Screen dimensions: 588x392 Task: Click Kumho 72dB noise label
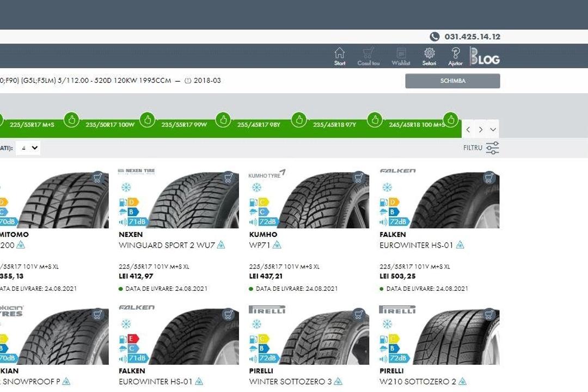pyautogui.click(x=264, y=222)
